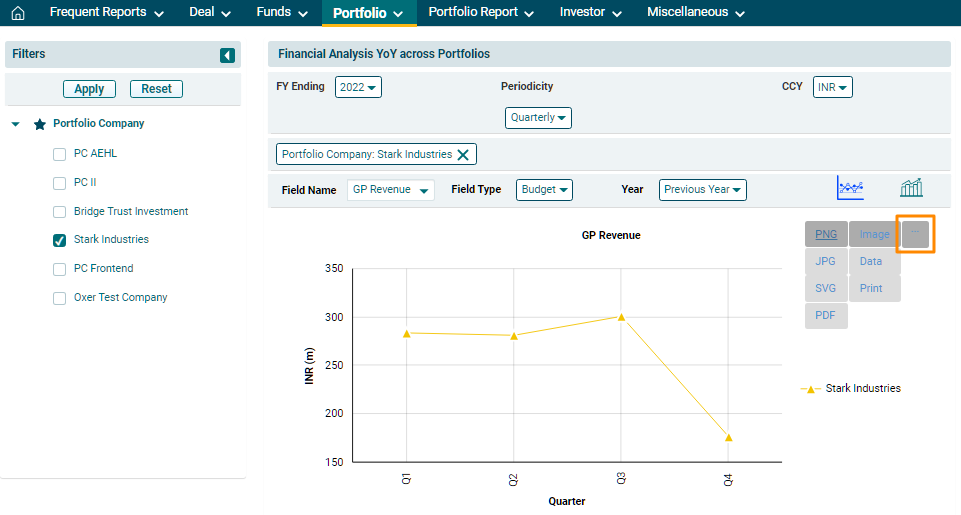Export the chart as PDF
Viewport: 961px width, 515px height.
(825, 316)
